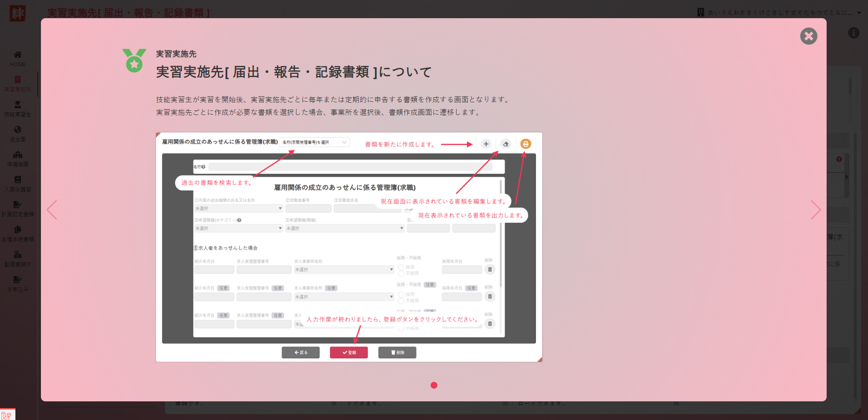The width and height of the screenshot is (868, 420).
Task: Click the plus icon to create a new document
Action: [x=485, y=144]
